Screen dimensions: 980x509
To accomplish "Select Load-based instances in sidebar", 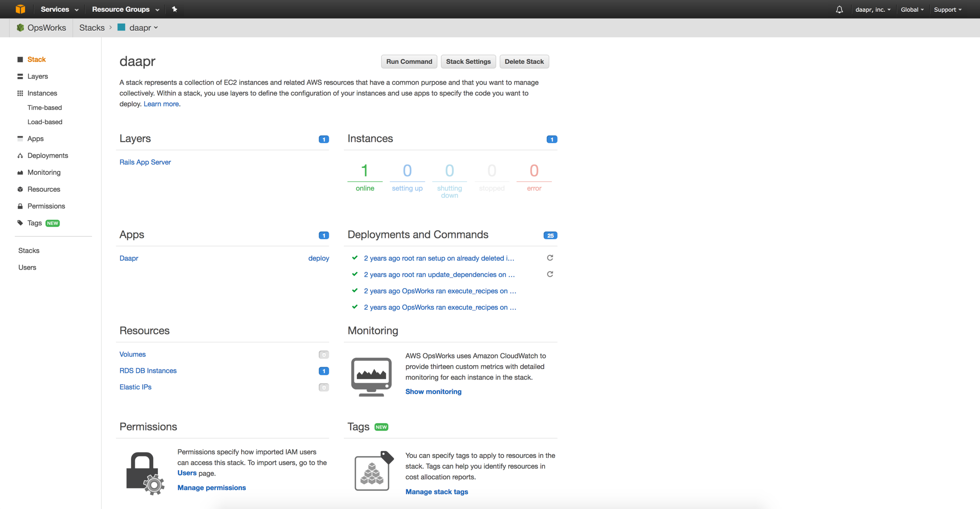I will point(45,122).
